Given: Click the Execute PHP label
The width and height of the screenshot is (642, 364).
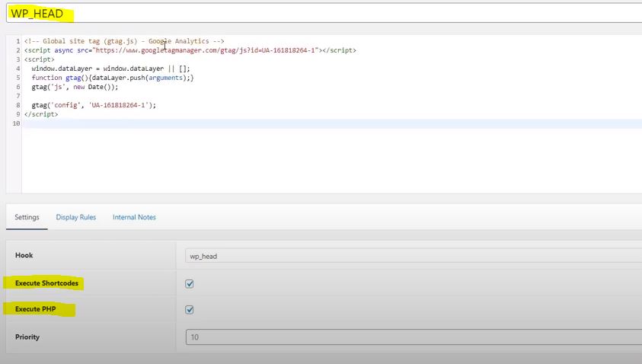Looking at the screenshot, I should tap(36, 309).
